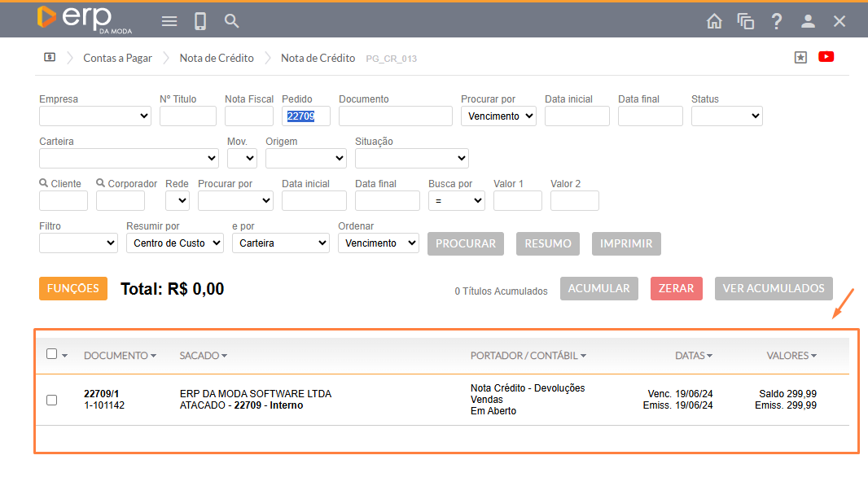Open the search magnifier icon
This screenshot has width=868, height=499.
(232, 21)
